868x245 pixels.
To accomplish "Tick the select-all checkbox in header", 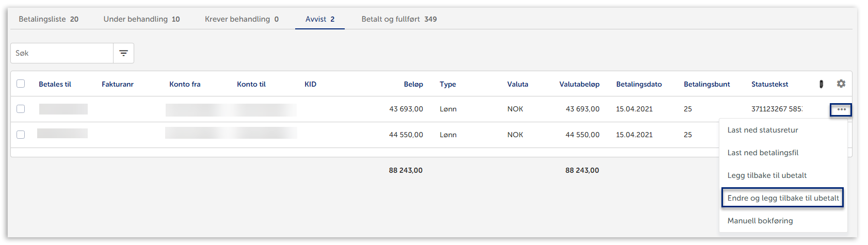I will [21, 84].
